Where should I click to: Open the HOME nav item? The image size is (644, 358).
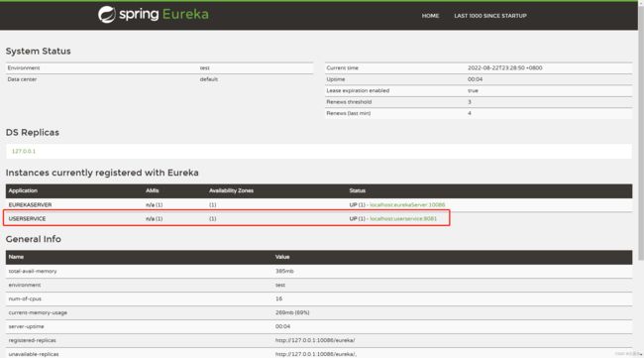pos(430,16)
